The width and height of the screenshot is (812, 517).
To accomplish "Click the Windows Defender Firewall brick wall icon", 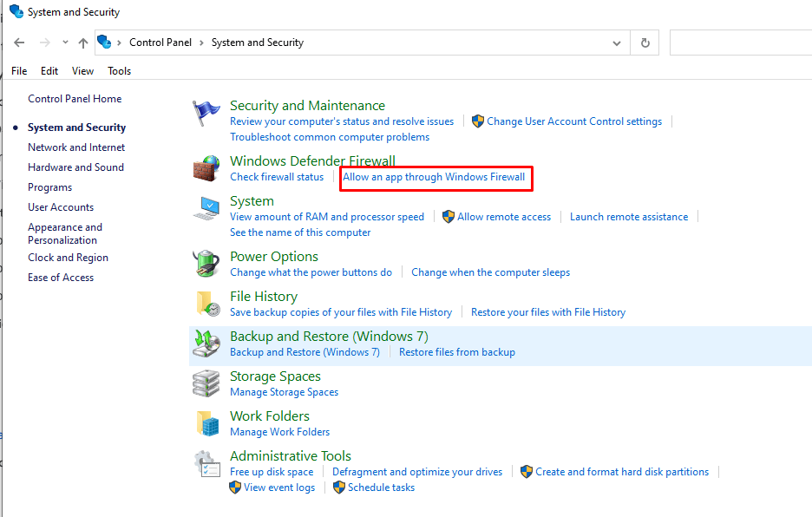I will click(206, 168).
